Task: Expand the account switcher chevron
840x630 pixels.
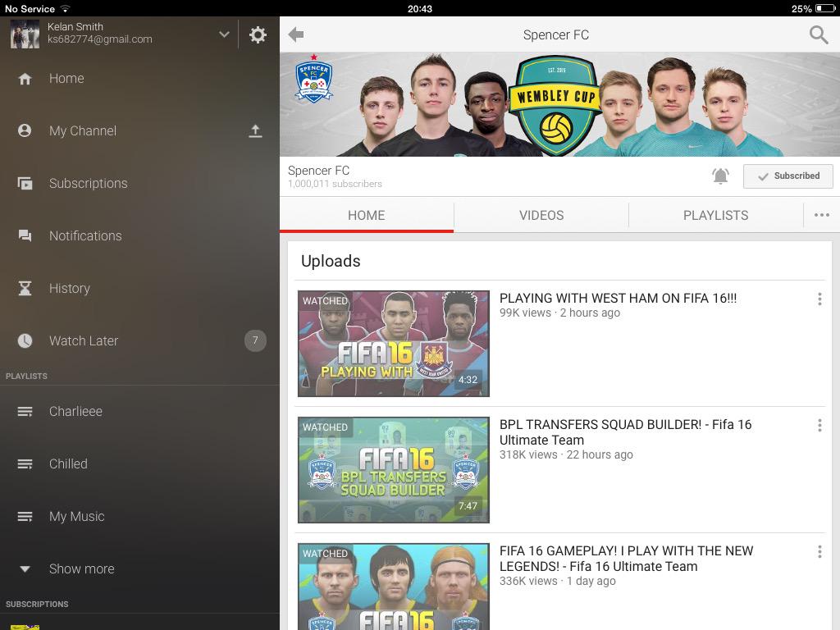Action: point(224,34)
